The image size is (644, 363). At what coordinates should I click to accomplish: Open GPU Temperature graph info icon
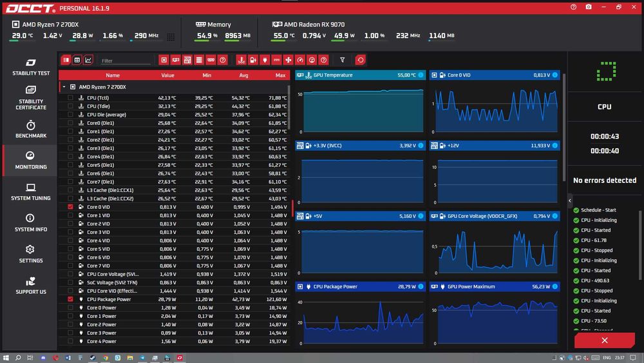(421, 75)
